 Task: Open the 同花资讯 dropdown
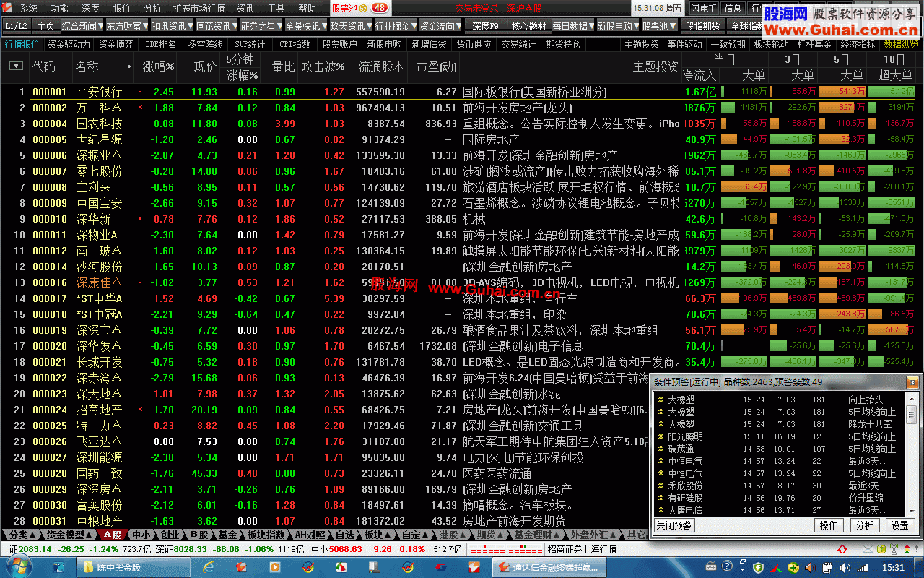(217, 26)
